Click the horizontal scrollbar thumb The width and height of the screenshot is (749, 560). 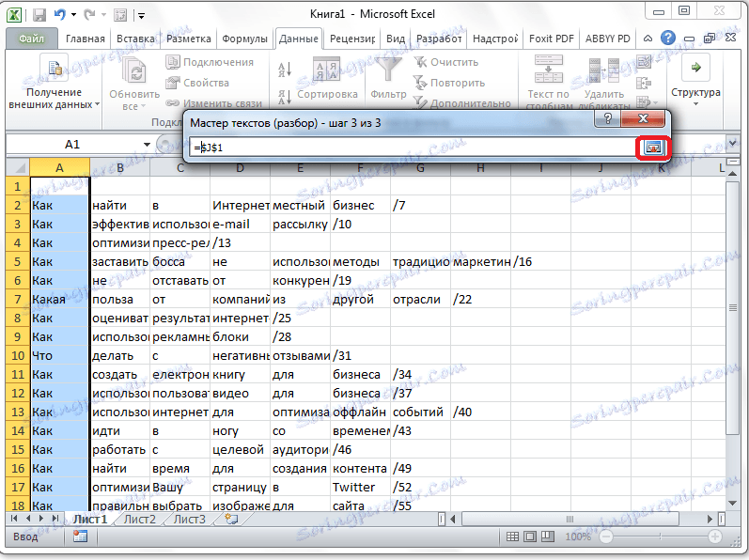point(570,519)
